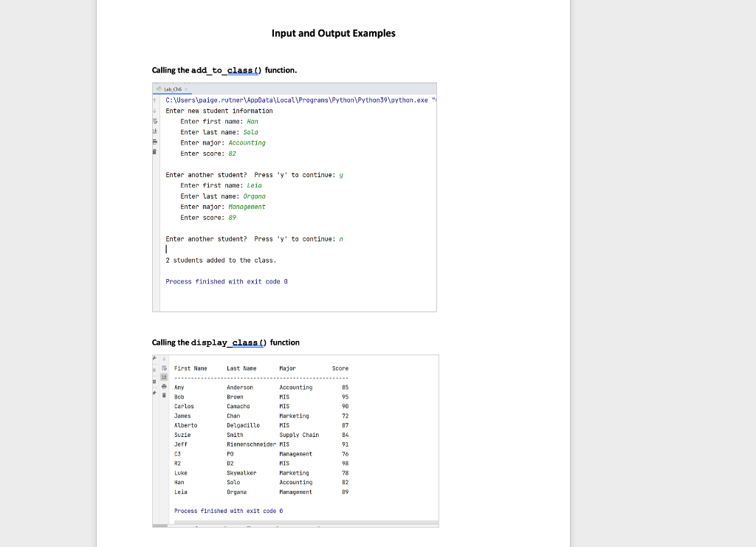
Task: Click the down-arrow icon beside the second console
Action: [164, 358]
